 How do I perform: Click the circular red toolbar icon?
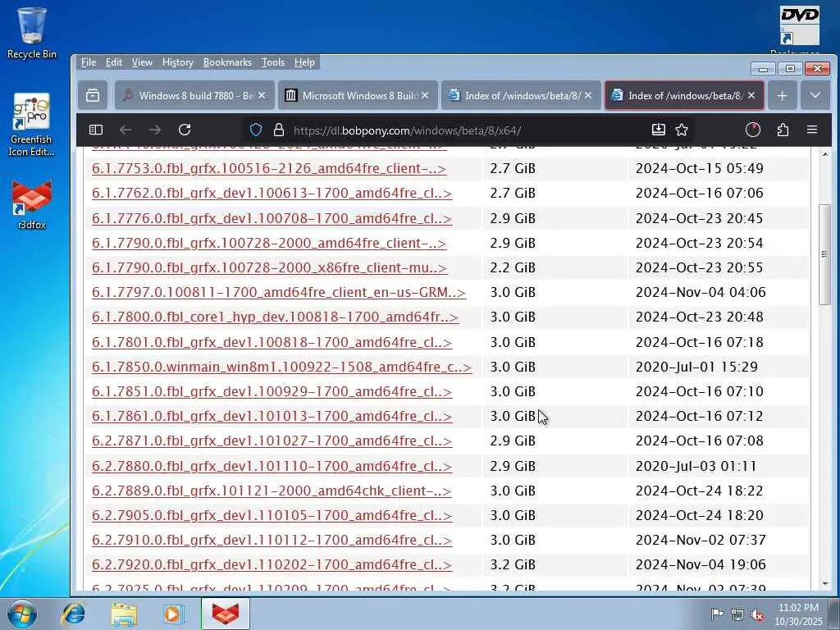coord(753,130)
